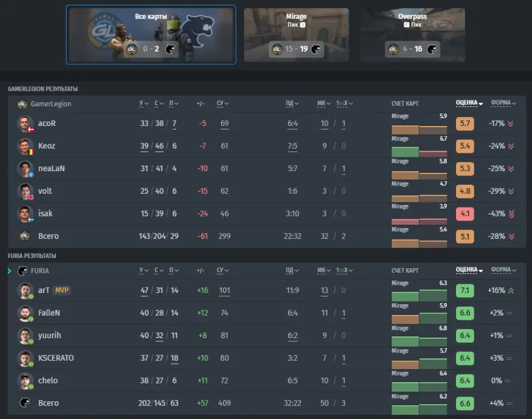Click the down arrow beside isak's -43% form
Screen dimensions: 532x419
[512, 214]
